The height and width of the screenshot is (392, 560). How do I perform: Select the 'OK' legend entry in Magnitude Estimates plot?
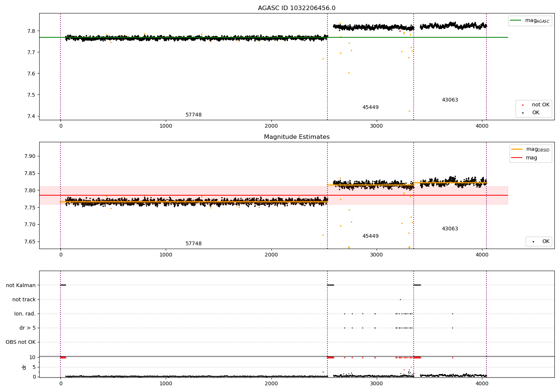tap(539, 242)
